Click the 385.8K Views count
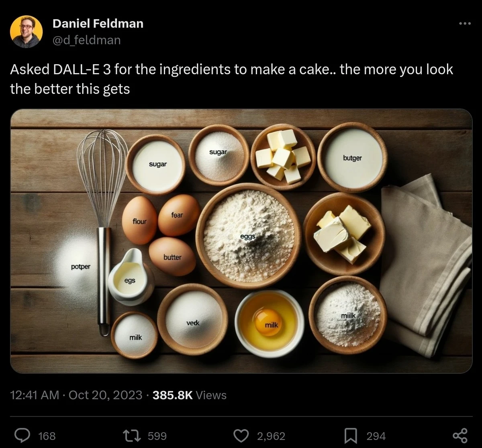Viewport: 482px width, 448px height. tap(190, 395)
